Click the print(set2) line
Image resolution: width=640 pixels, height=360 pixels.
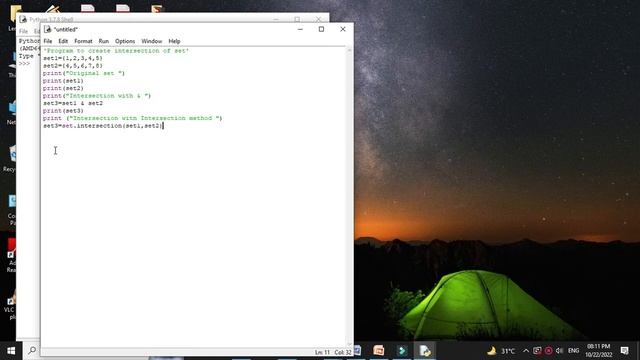point(63,88)
